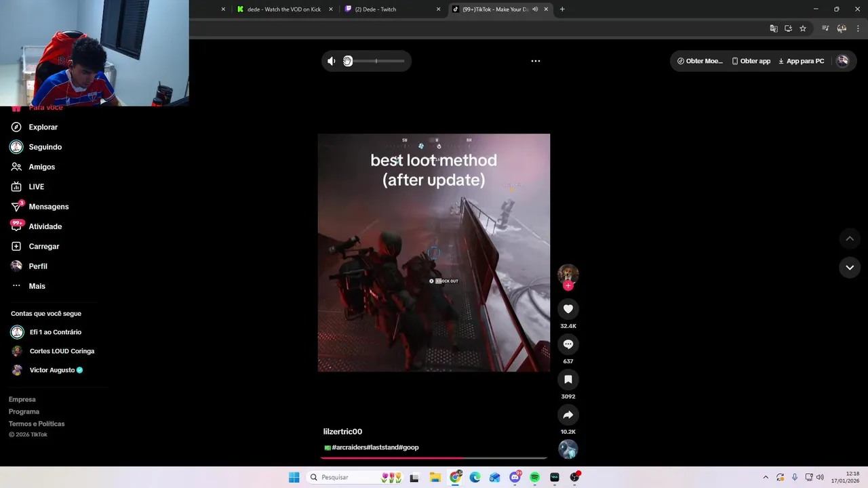Open Termos e Políticas footer link

(x=37, y=424)
